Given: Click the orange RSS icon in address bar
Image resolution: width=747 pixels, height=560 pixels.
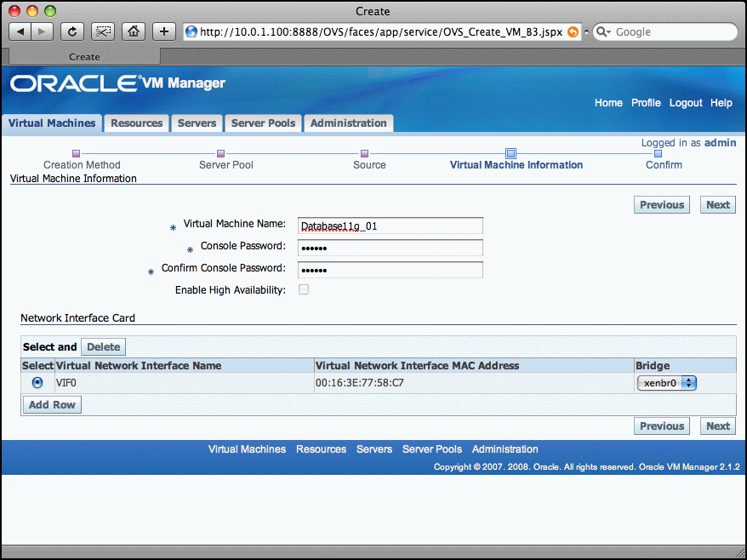Looking at the screenshot, I should click(x=573, y=32).
